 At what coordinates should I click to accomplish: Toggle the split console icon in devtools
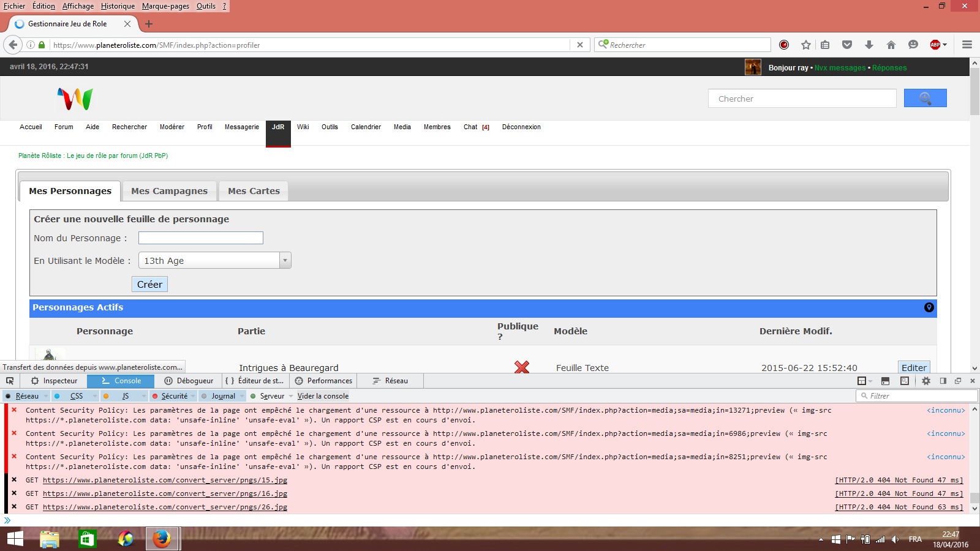(885, 381)
